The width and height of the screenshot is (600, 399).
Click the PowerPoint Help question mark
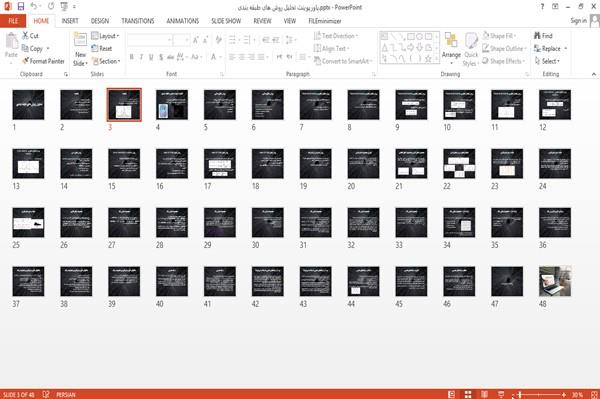(x=542, y=7)
